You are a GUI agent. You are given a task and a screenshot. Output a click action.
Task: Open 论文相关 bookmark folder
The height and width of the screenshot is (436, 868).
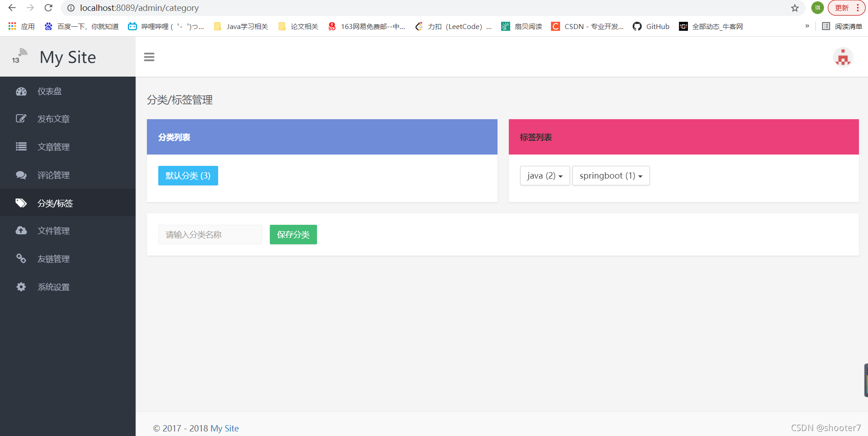point(298,26)
